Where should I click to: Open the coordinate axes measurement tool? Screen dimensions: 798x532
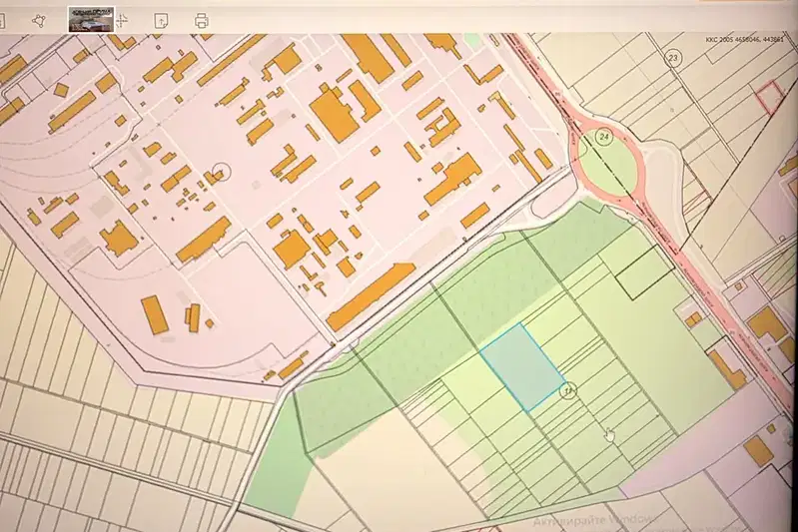pyautogui.click(x=122, y=21)
